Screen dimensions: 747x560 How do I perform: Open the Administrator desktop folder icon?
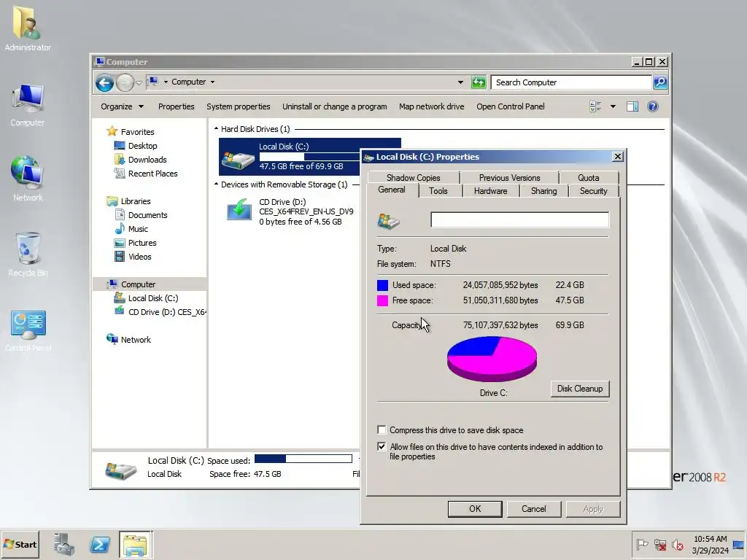coord(28,23)
